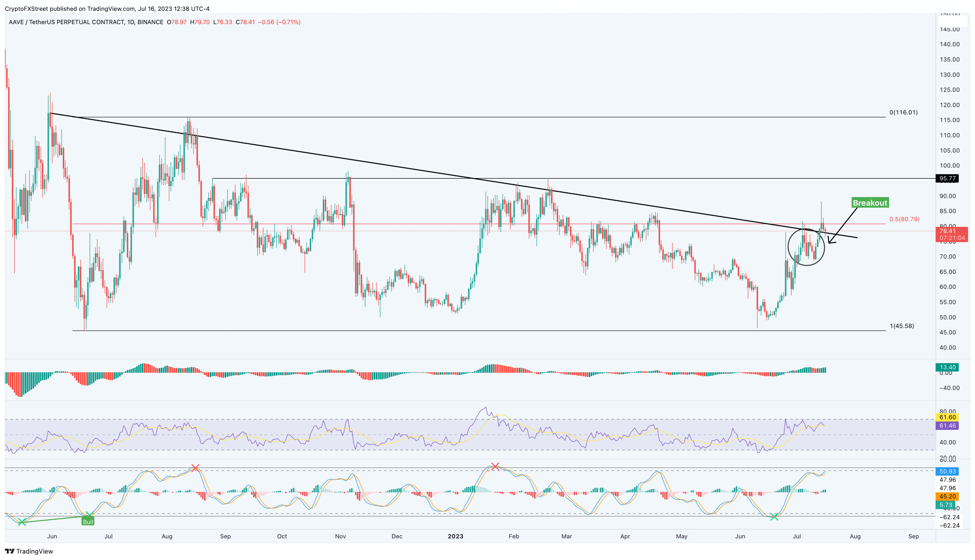Click the 140.00 price axis tick
Screen dimensions: 975x560
coord(949,44)
